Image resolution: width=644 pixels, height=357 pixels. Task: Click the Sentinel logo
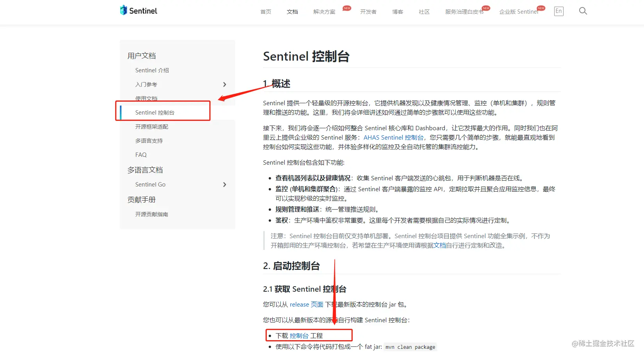(x=139, y=11)
